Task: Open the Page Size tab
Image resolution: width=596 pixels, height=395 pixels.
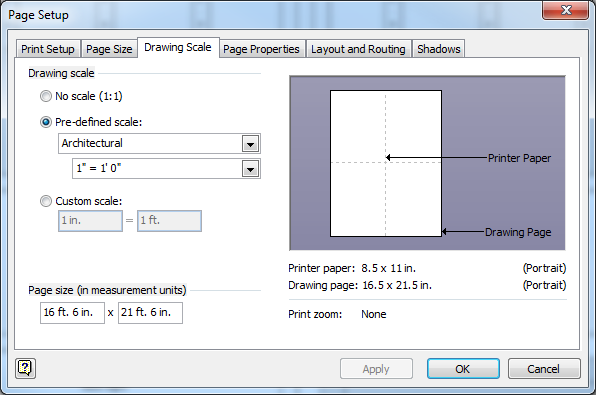Action: (x=109, y=49)
